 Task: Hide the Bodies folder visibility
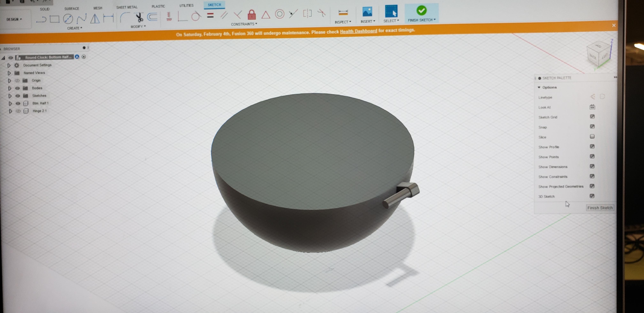(17, 88)
